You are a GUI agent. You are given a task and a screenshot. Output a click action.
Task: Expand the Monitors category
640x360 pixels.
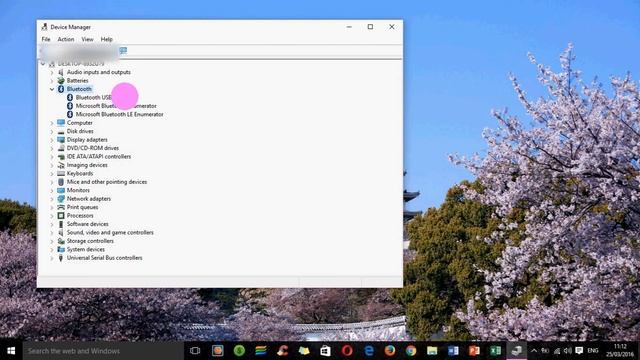tap(52, 191)
